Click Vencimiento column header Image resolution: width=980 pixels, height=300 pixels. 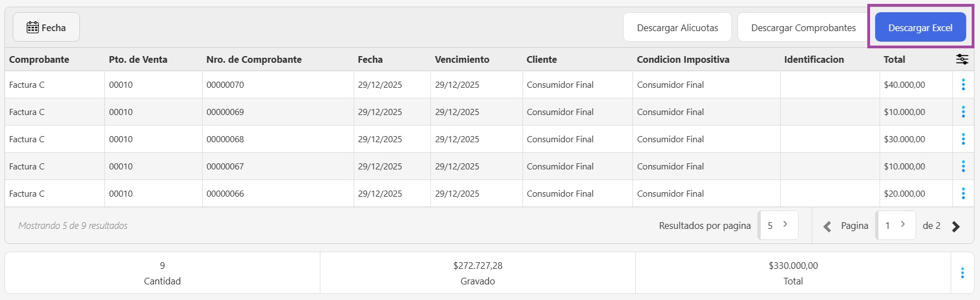point(462,59)
